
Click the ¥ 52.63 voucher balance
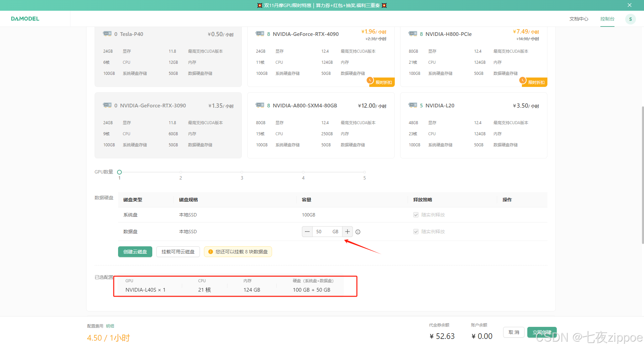(442, 336)
